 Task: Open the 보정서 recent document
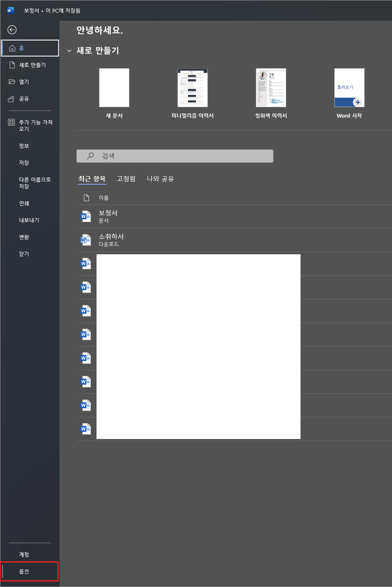(234, 217)
